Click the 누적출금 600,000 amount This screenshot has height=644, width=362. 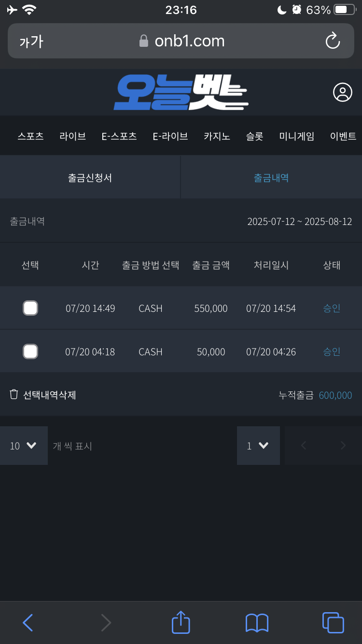pos(335,395)
